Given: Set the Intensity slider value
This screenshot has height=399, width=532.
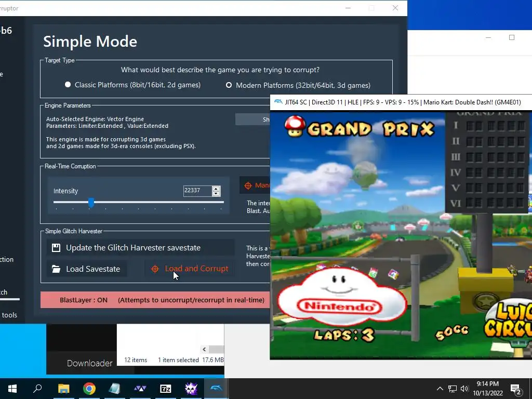Looking at the screenshot, I should pos(91,203).
